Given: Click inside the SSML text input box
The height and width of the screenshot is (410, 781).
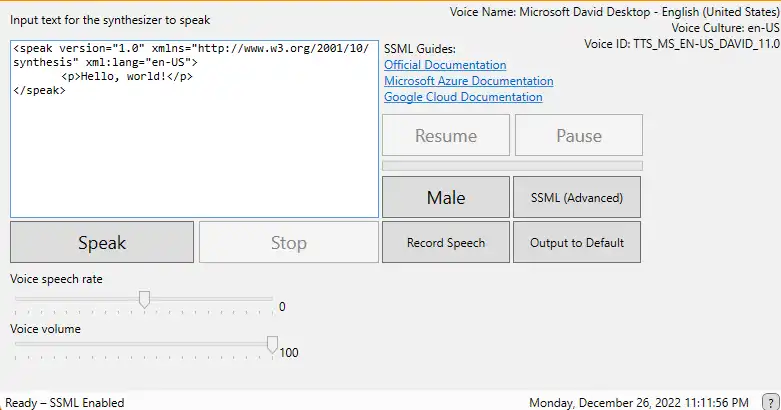Looking at the screenshot, I should tap(195, 150).
